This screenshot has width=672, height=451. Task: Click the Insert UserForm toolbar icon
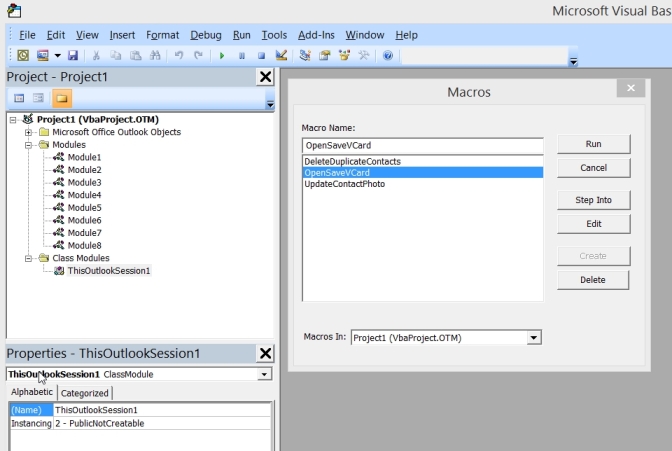[x=42, y=55]
